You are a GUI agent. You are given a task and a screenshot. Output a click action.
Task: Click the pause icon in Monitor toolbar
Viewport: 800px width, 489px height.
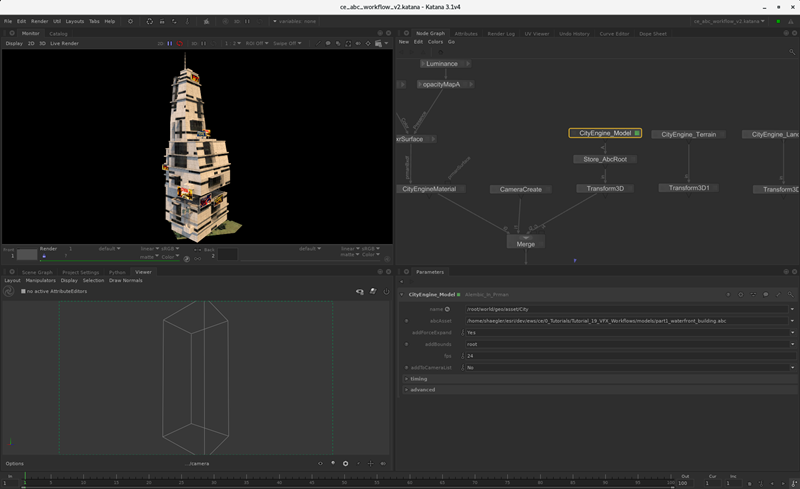[x=170, y=44]
